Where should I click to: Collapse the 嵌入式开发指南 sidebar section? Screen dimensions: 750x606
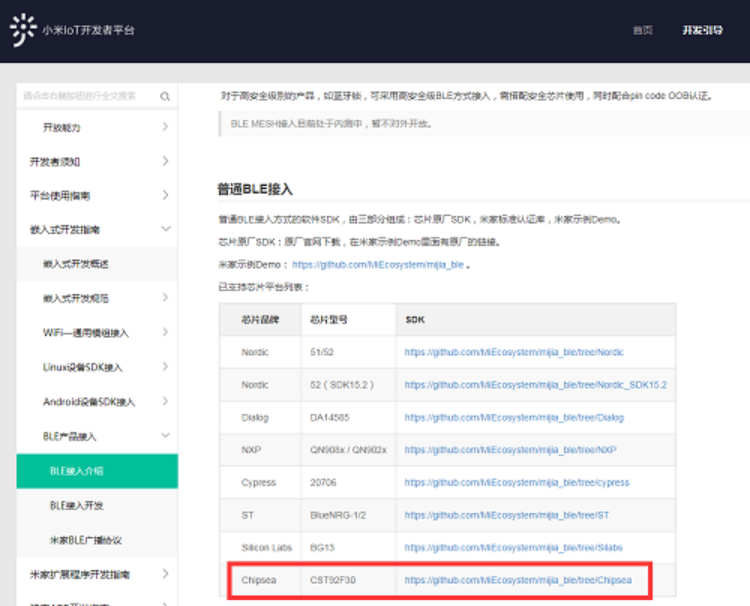pyautogui.click(x=97, y=230)
